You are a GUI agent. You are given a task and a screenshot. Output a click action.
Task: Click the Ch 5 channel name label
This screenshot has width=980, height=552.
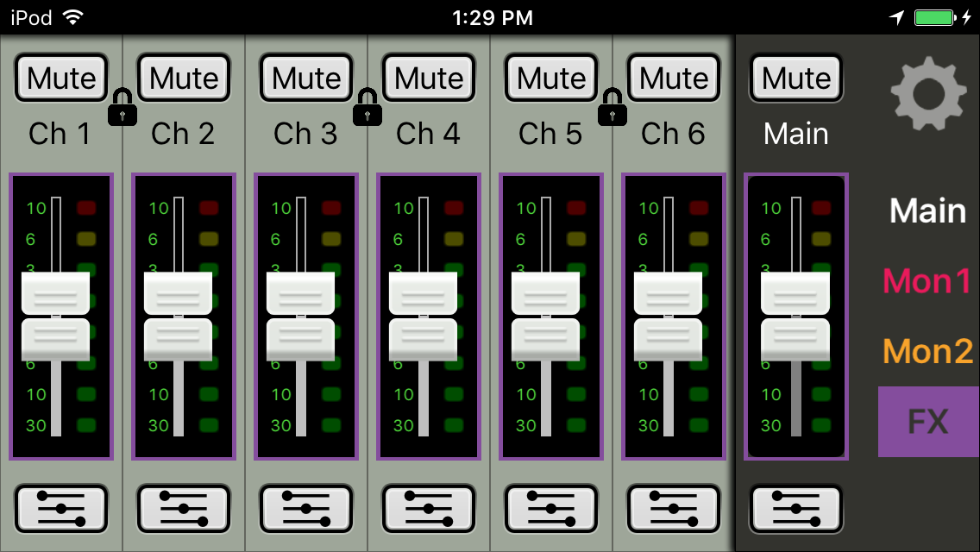(550, 134)
